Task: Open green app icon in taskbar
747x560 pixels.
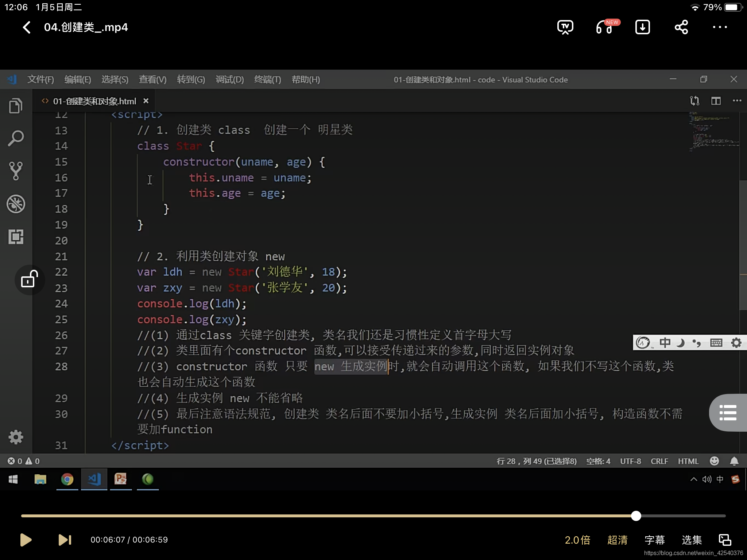Action: click(x=148, y=479)
